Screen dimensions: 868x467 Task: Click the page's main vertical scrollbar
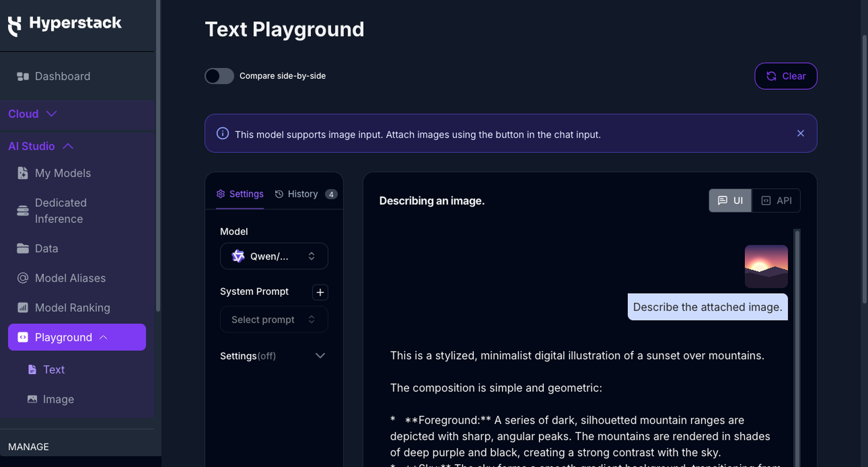(865, 169)
